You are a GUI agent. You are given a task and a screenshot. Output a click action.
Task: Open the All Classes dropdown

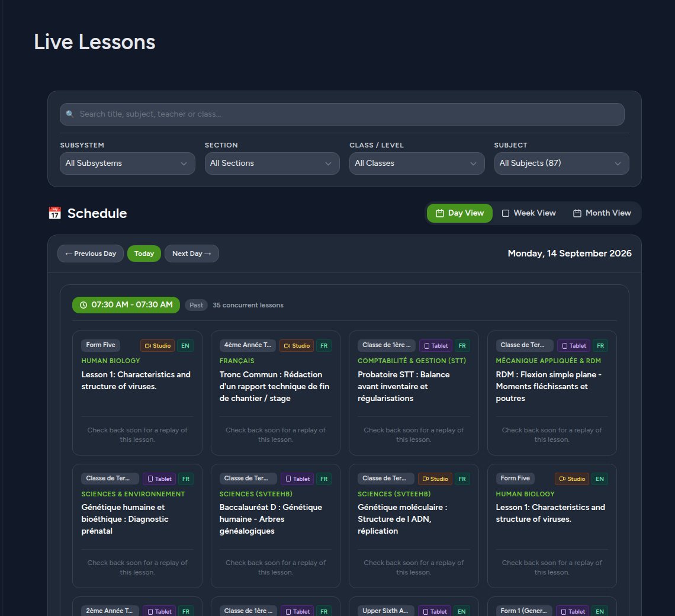(x=417, y=163)
